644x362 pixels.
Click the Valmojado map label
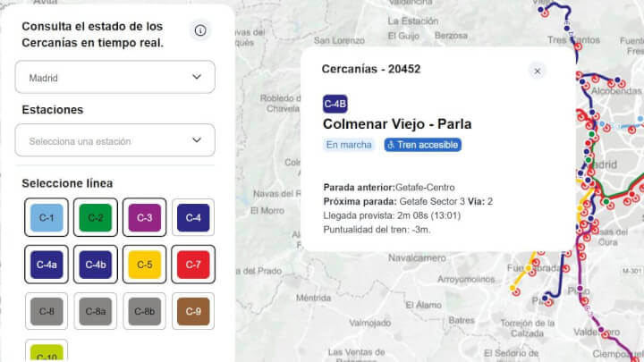[x=369, y=323]
